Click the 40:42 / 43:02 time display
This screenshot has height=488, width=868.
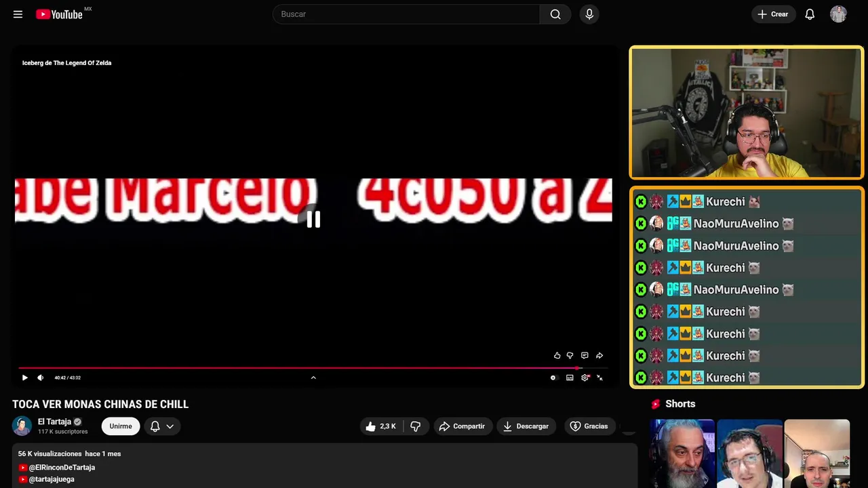68,378
